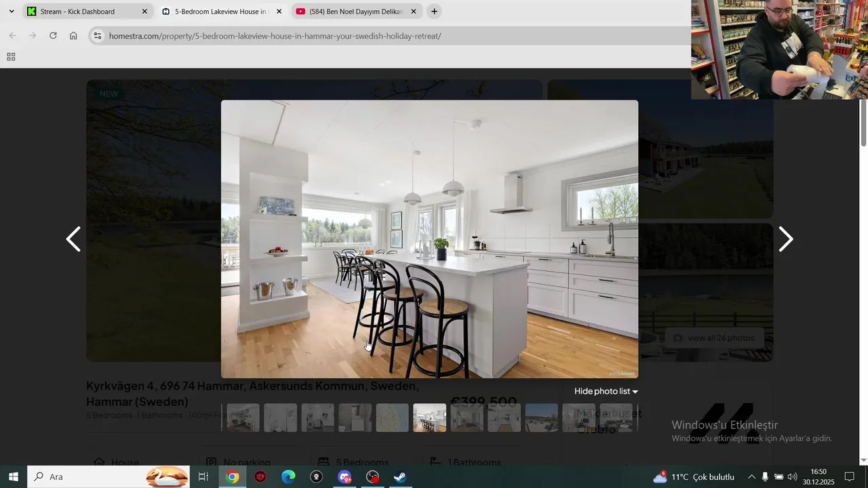The image size is (868, 488).
Task: Select the highlighted kitchen dining thumbnail
Action: click(x=430, y=418)
